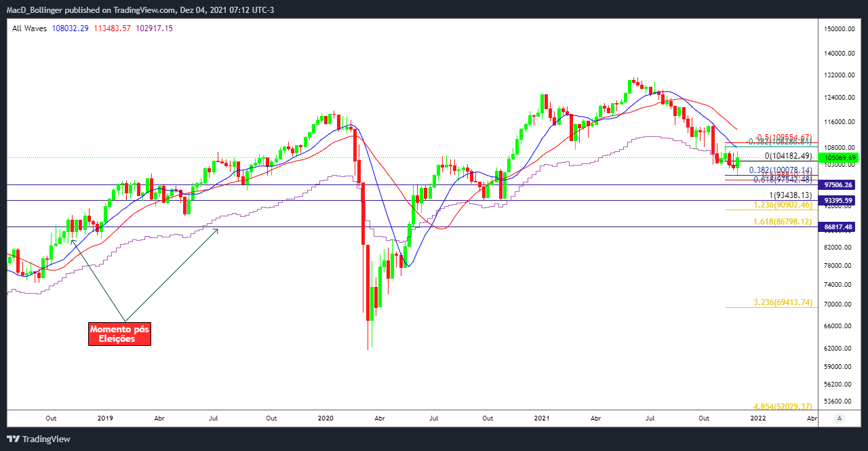Click the 66000.00 price axis label

[x=838, y=326]
